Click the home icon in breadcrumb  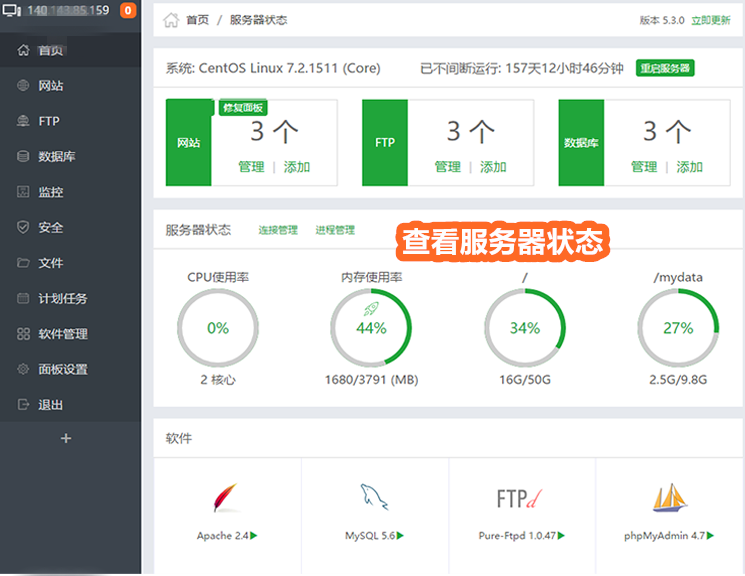[171, 20]
